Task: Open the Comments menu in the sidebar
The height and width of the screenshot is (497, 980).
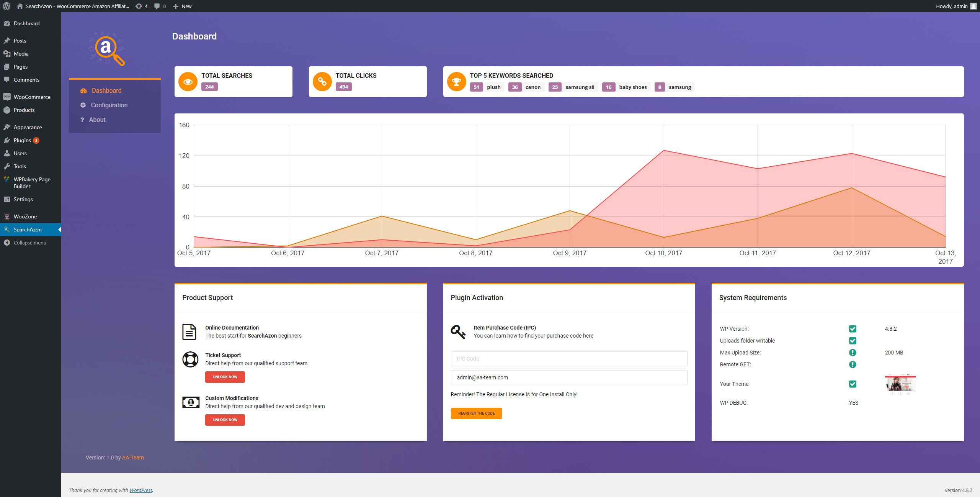Action: 31,80
